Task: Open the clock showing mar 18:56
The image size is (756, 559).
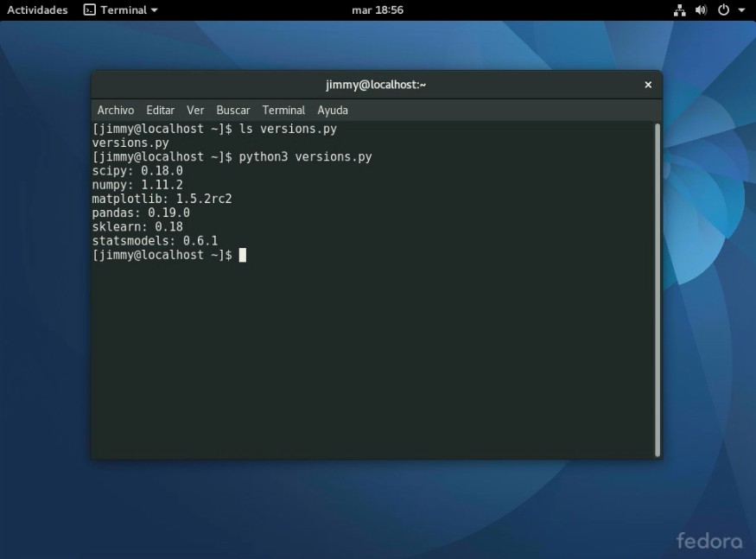Action: (x=378, y=10)
